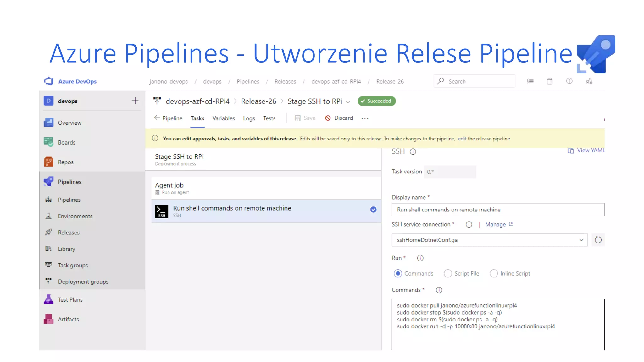Switch to the Variables tab
The height and width of the screenshot is (362, 644).
[224, 118]
